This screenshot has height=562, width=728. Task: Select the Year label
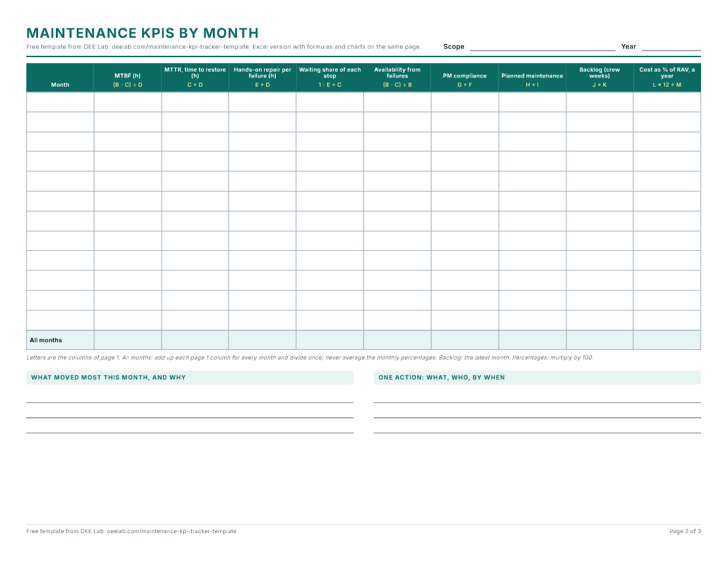(x=628, y=47)
